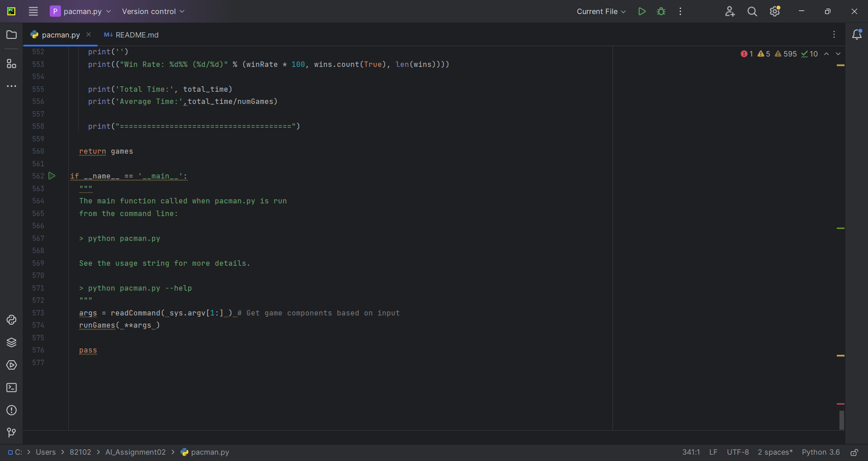Viewport: 868px width, 461px height.
Task: Open the Terminal tool window
Action: click(12, 388)
